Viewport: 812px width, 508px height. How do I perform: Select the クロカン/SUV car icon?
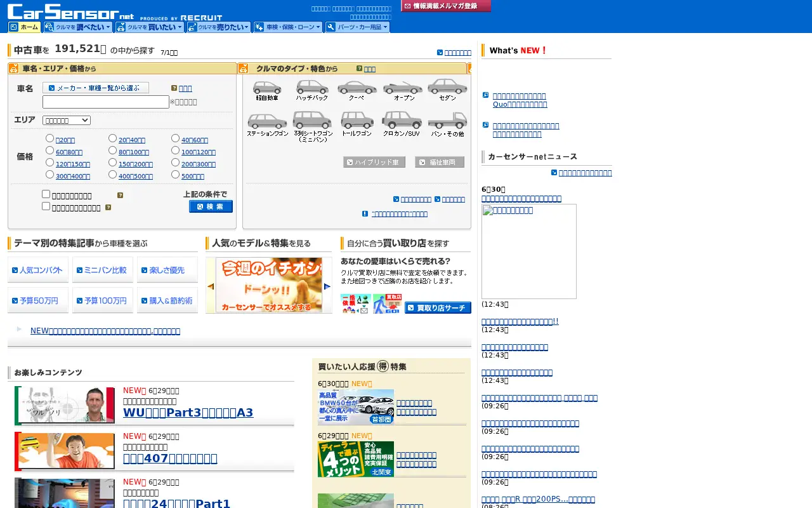[x=402, y=124]
